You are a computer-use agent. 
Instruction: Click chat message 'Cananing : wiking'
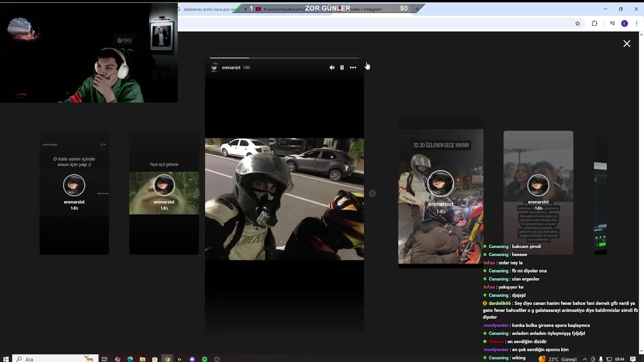point(505,357)
